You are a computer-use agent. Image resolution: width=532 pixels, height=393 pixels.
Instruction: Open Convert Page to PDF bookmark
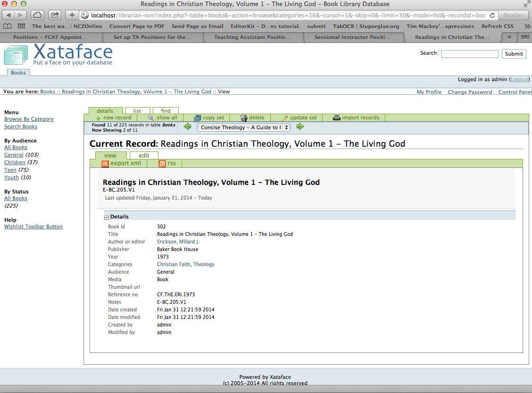137,26
